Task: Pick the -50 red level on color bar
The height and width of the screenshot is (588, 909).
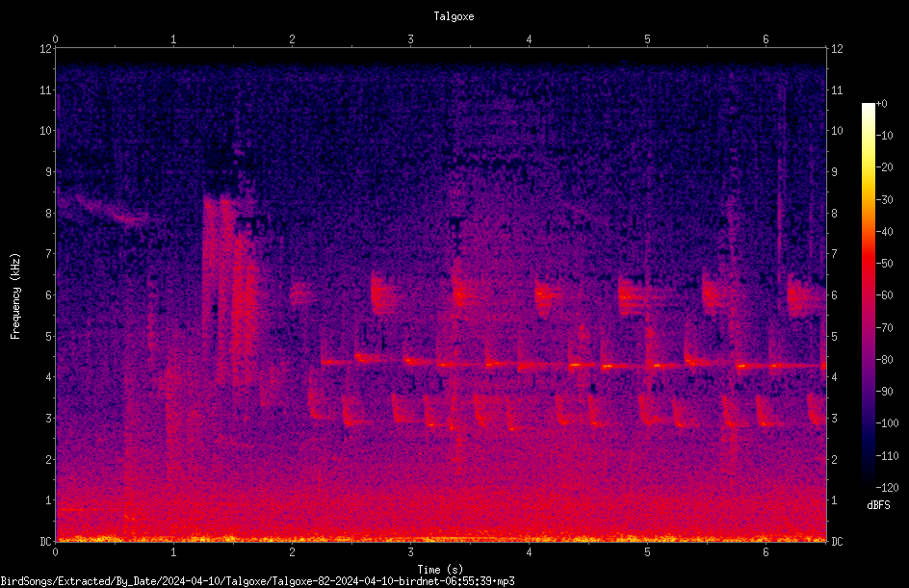Action: coord(868,263)
